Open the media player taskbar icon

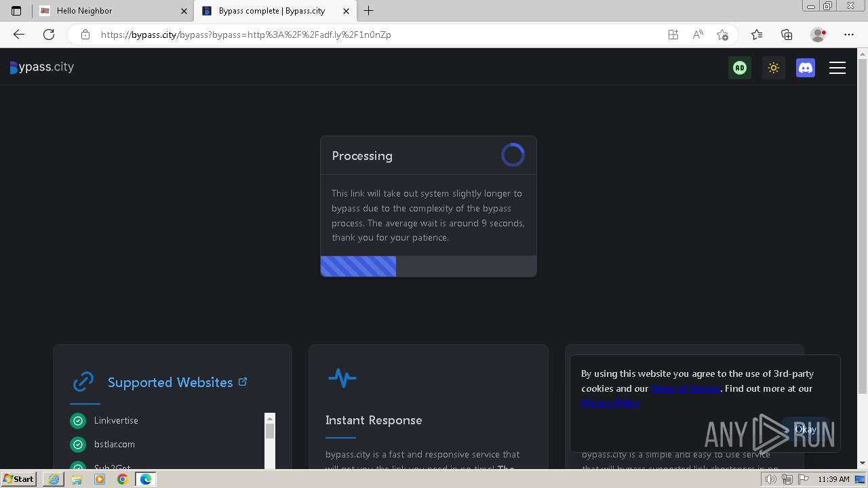tap(100, 479)
